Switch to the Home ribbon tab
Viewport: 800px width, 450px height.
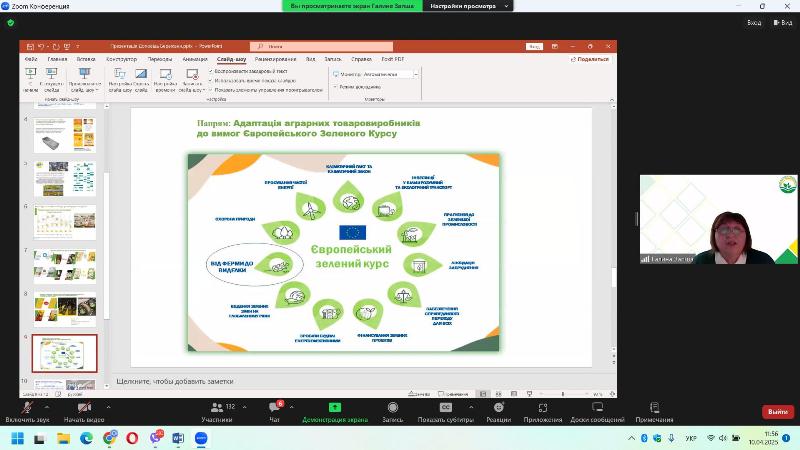(x=57, y=59)
